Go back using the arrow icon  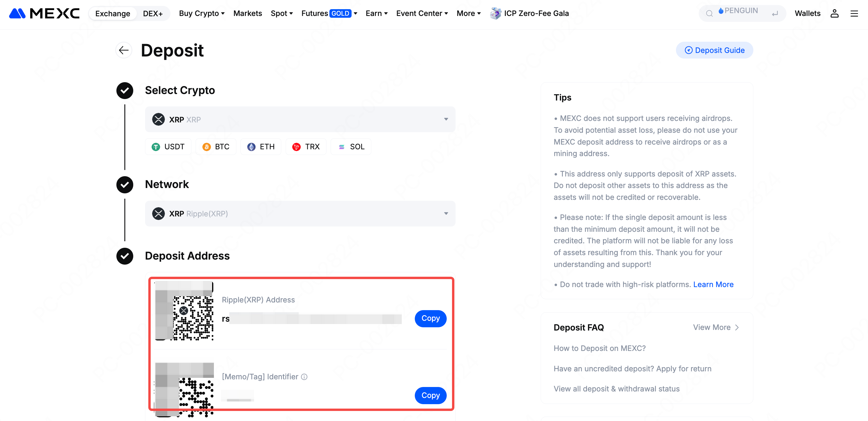[x=124, y=50]
